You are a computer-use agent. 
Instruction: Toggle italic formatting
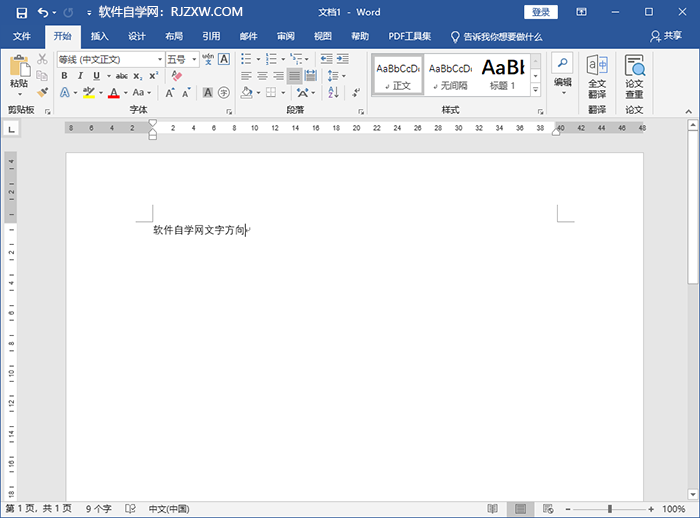pyautogui.click(x=80, y=76)
